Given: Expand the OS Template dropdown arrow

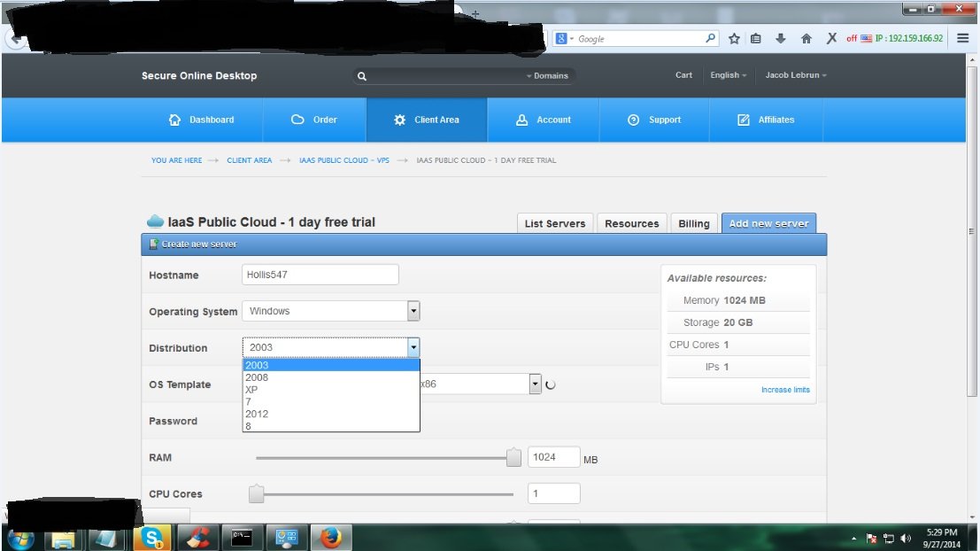Looking at the screenshot, I should click(x=535, y=384).
